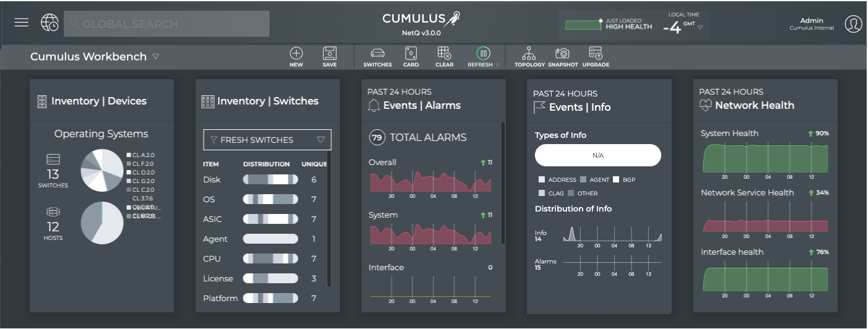868x329 pixels.
Task: Click the Snapshot camera icon
Action: [562, 54]
